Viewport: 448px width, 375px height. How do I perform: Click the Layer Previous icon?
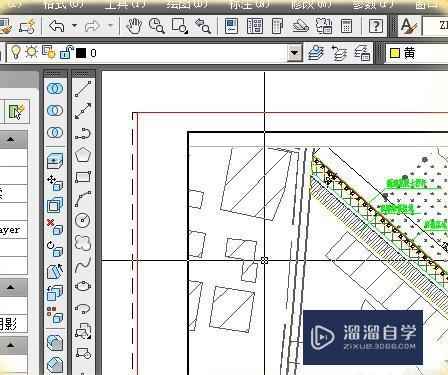click(339, 53)
